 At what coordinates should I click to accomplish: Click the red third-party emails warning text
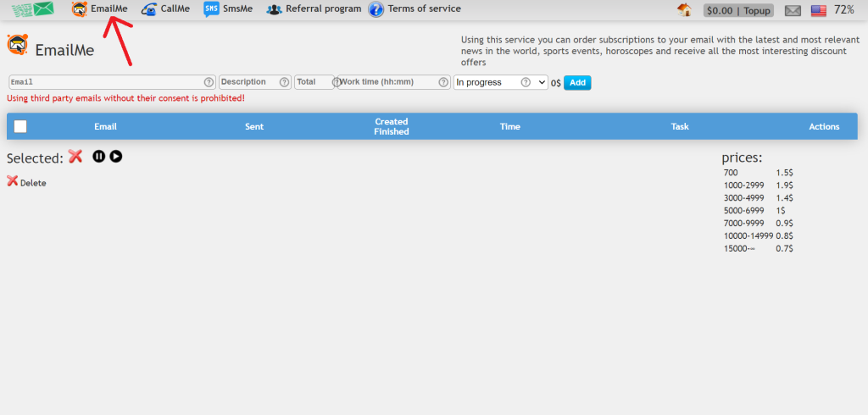tap(125, 98)
